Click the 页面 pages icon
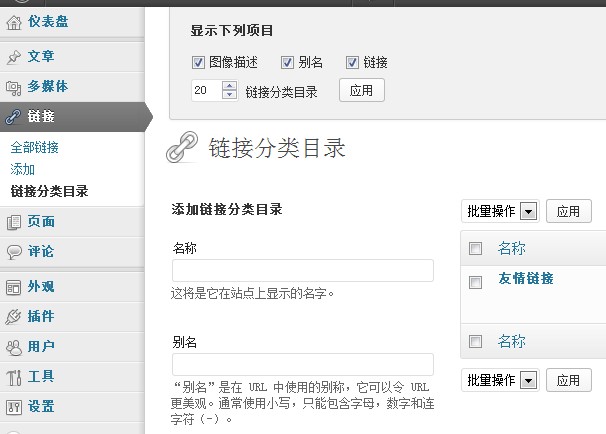 (x=14, y=222)
